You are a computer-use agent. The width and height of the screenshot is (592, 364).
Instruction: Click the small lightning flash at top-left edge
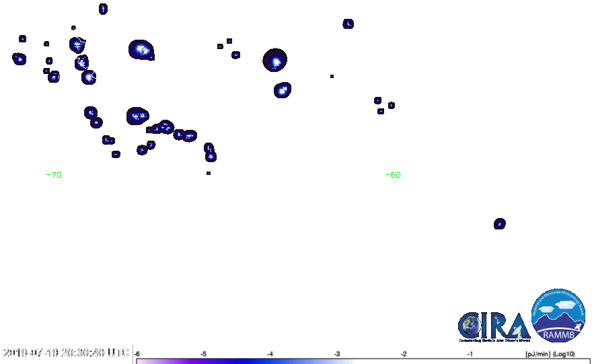(x=22, y=39)
